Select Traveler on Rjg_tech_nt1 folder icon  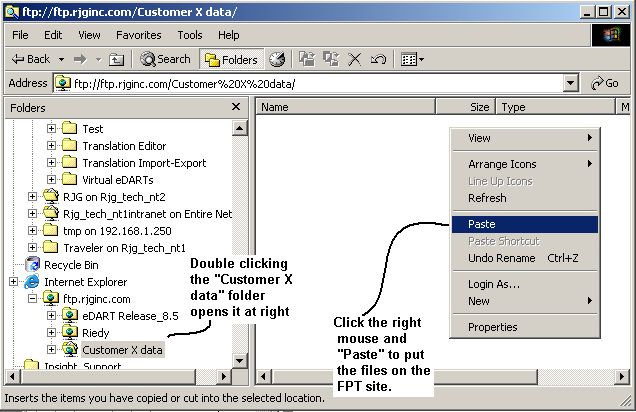pyautogui.click(x=51, y=247)
